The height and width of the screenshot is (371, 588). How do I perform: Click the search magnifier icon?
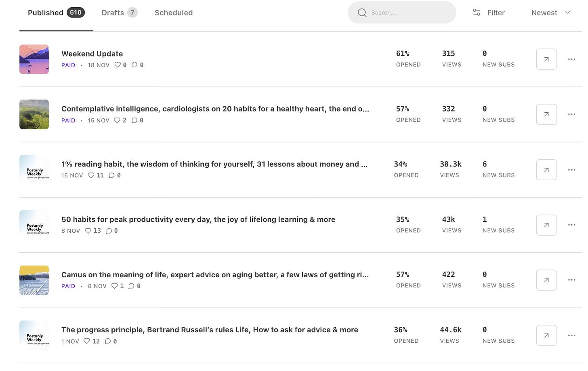[362, 13]
